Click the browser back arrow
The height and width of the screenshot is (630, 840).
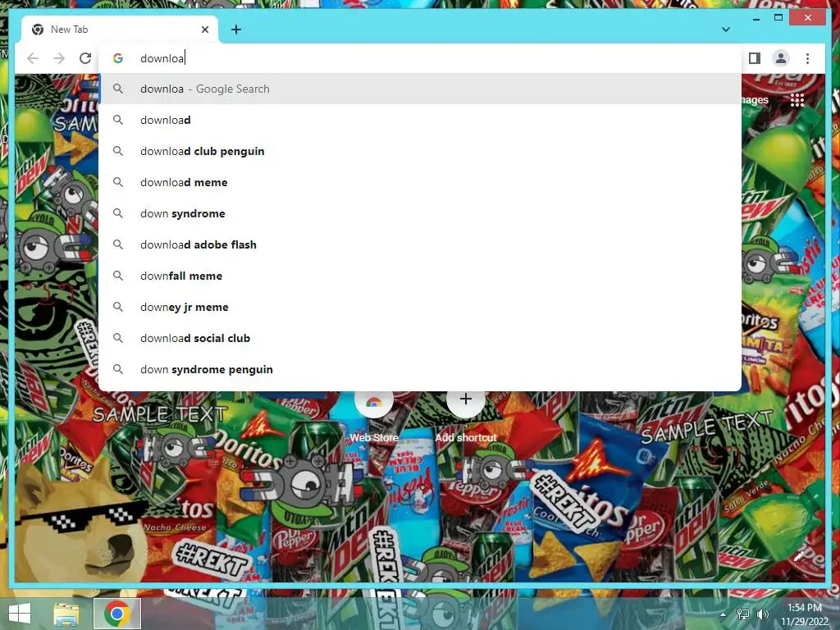point(33,58)
